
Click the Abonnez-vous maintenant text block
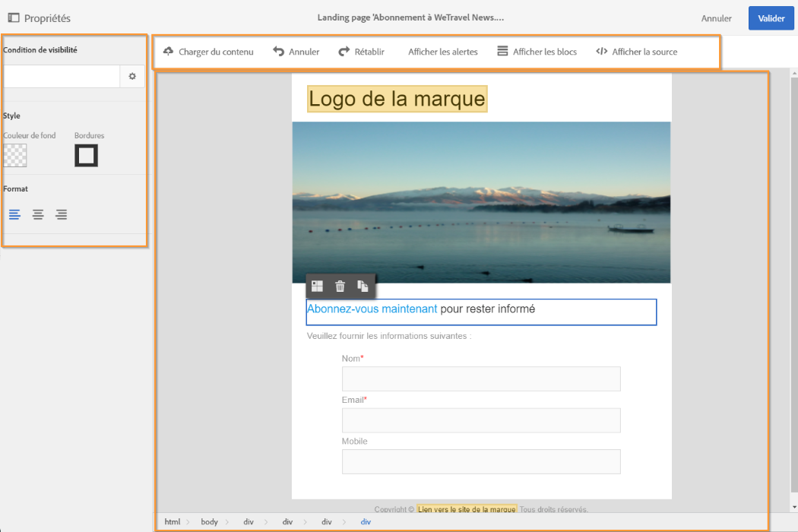(x=481, y=312)
